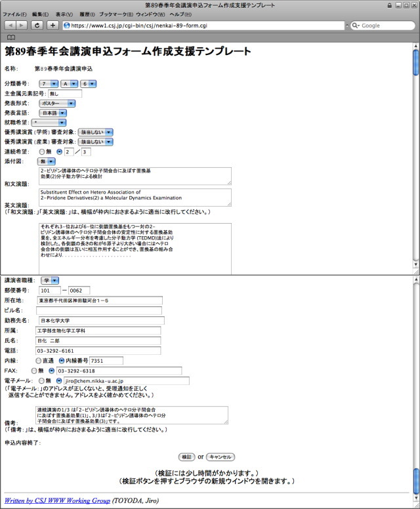Reload the page with the refresh icon

(37, 26)
